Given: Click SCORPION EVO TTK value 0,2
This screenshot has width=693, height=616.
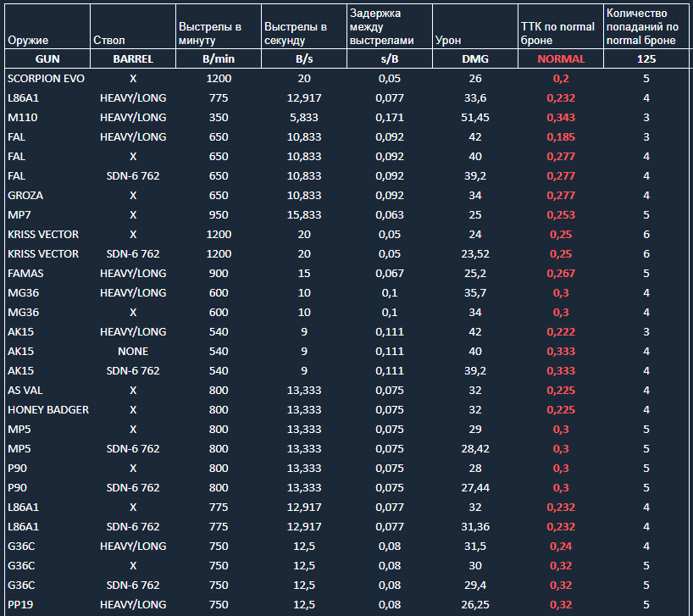Looking at the screenshot, I should tap(561, 79).
